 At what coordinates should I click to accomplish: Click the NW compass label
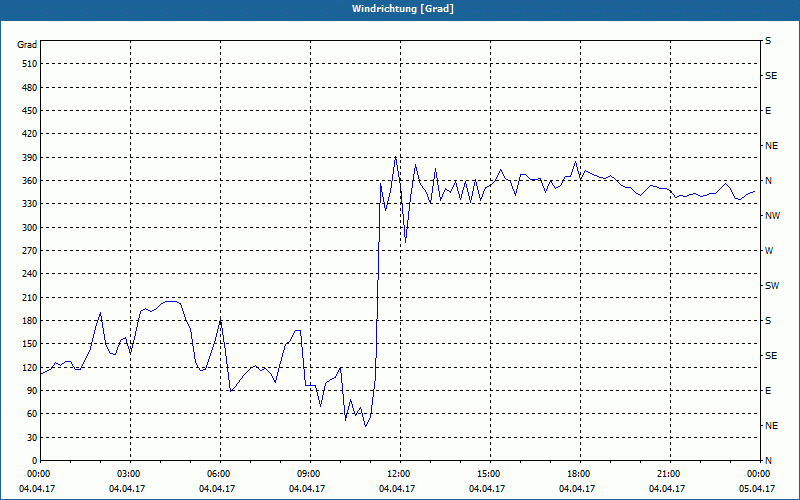[772, 216]
